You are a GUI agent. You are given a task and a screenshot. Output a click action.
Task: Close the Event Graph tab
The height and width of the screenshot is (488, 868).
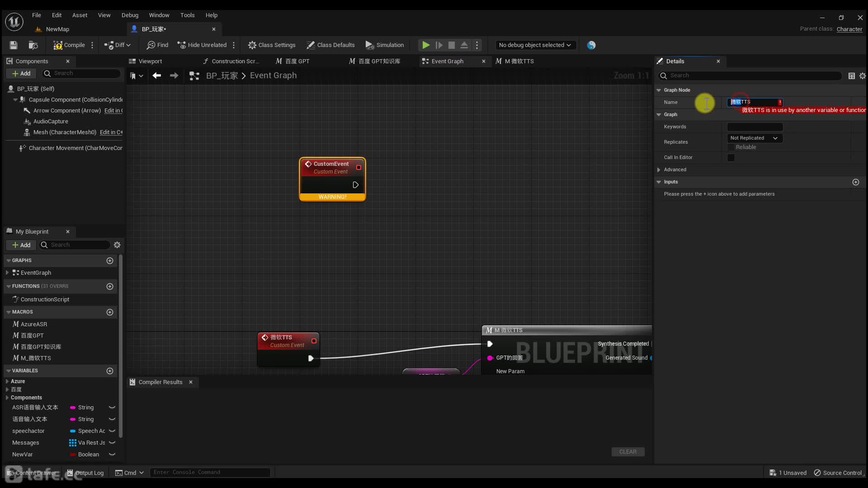pyautogui.click(x=484, y=61)
